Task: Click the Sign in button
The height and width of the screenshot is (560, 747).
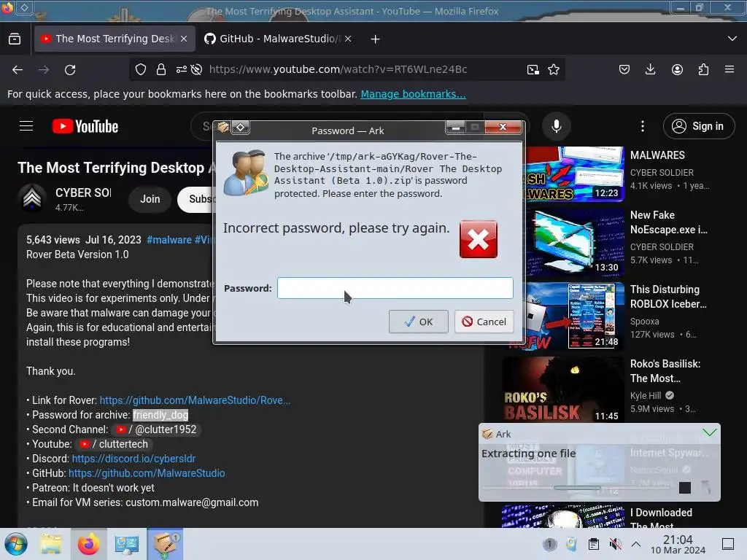Action: tap(698, 126)
